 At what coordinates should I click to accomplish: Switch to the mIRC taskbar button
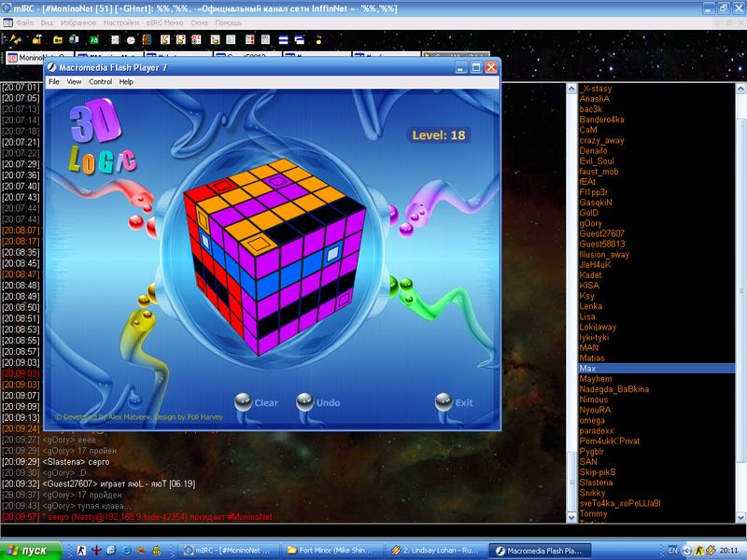pos(229,551)
